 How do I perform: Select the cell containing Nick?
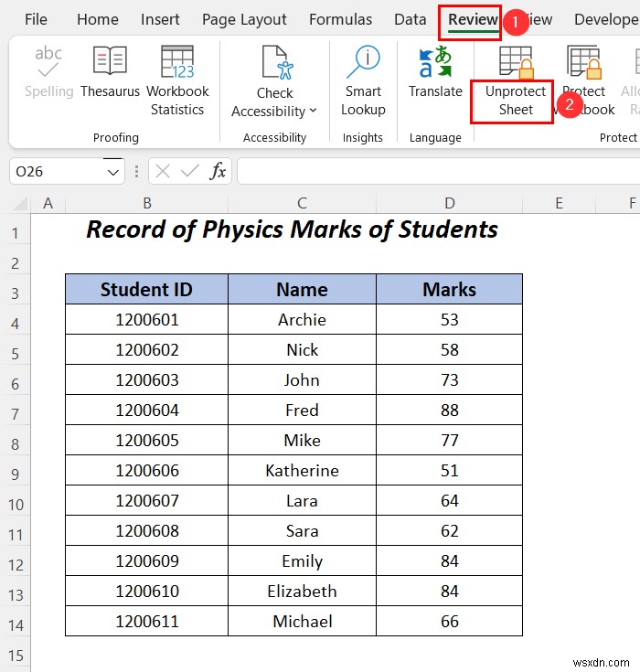(x=302, y=349)
